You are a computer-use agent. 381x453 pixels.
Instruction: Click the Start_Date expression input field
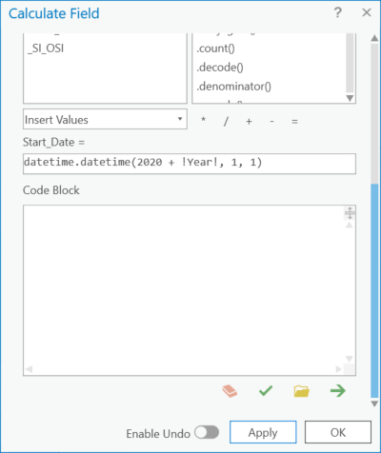click(x=189, y=163)
